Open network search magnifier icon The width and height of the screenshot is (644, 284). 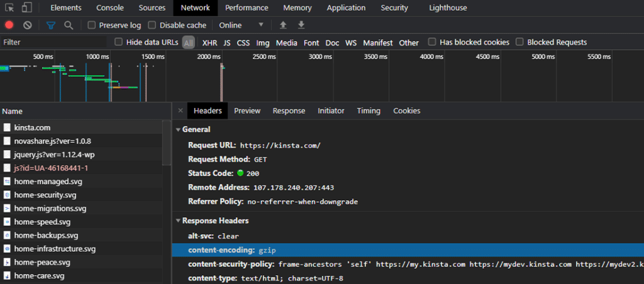coord(69,25)
